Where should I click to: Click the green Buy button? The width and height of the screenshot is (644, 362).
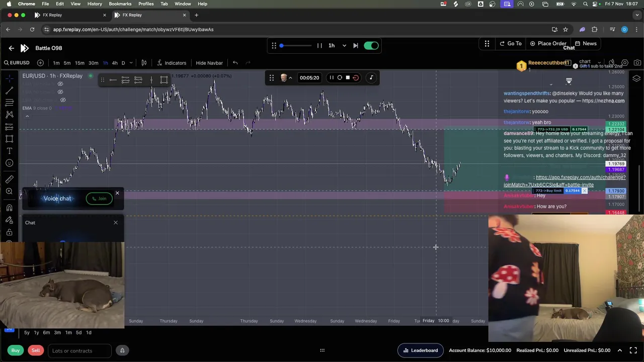click(16, 351)
